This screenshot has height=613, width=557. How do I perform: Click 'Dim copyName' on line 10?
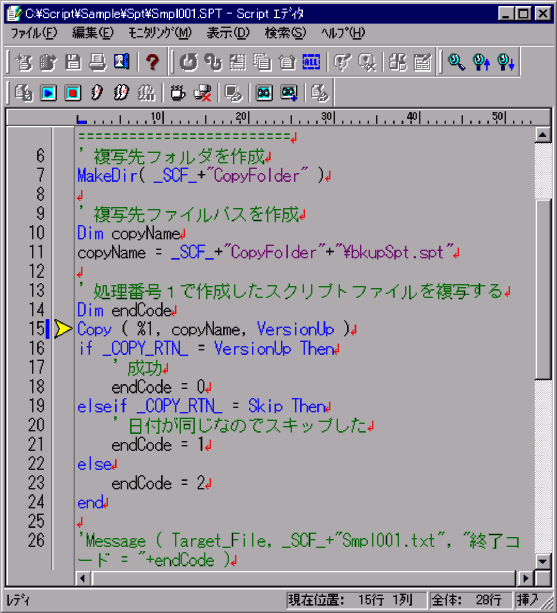[x=129, y=233]
